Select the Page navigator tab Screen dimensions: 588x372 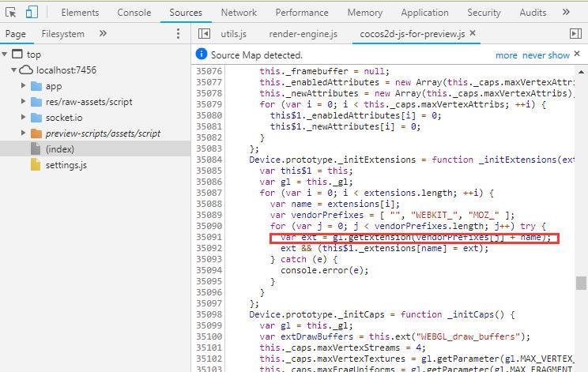coord(16,34)
